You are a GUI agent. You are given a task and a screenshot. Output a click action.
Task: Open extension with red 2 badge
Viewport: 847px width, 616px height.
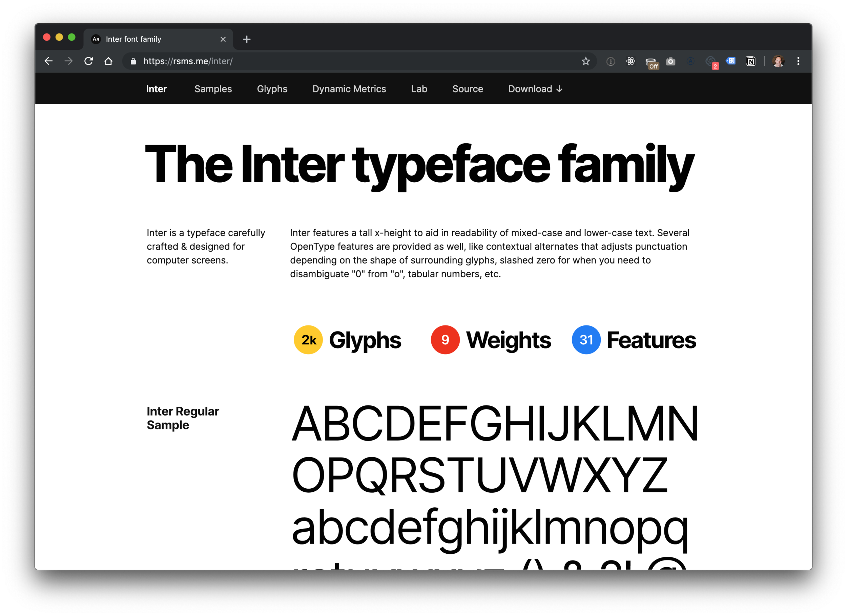pyautogui.click(x=711, y=62)
